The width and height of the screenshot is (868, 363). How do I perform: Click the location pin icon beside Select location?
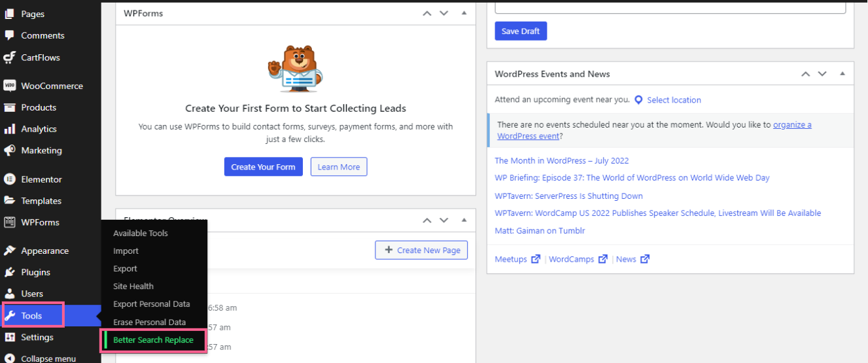click(638, 100)
